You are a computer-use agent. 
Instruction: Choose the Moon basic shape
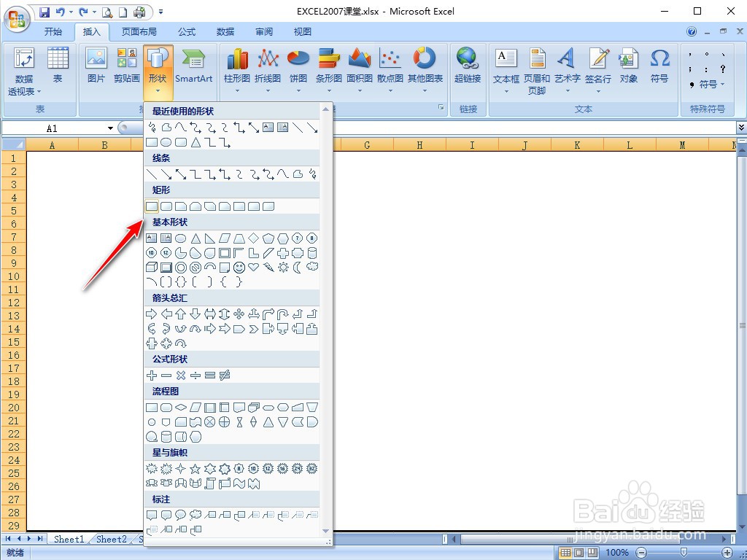coord(298,268)
